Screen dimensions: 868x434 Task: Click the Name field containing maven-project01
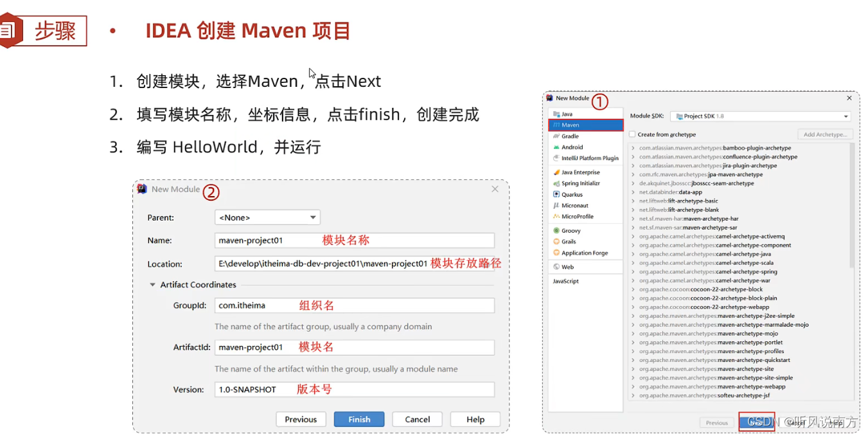tap(355, 240)
